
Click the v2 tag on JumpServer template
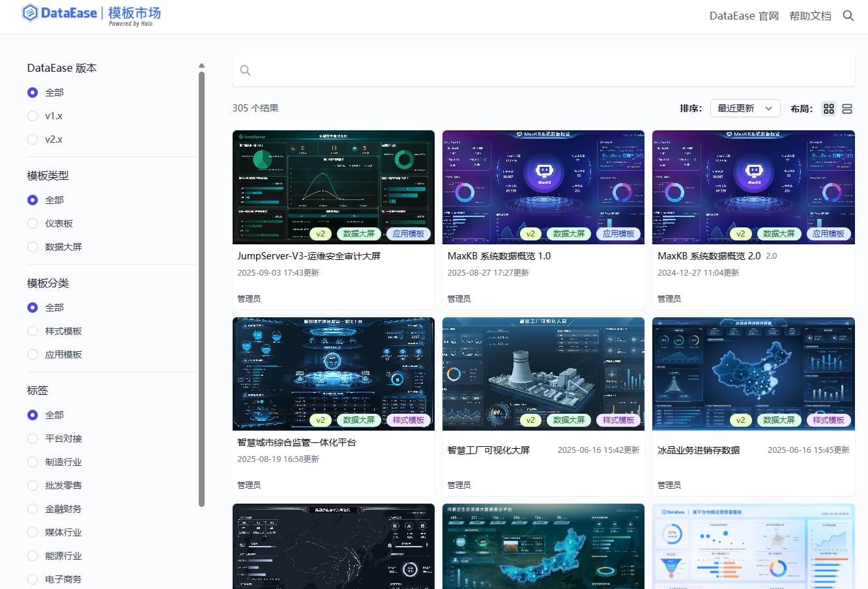321,234
